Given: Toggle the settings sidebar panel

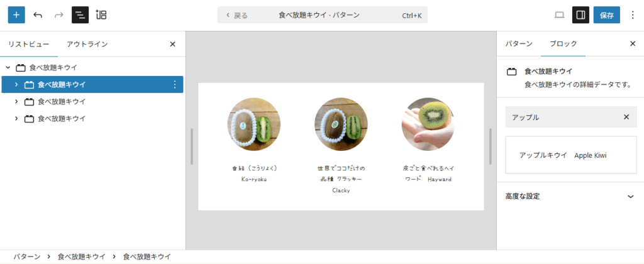Looking at the screenshot, I should [x=580, y=15].
